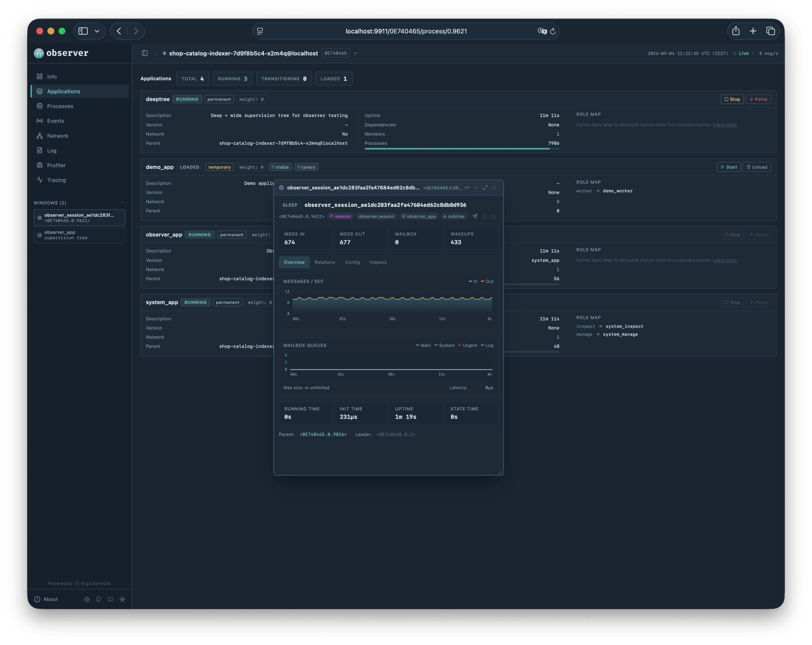Open the Profiler sidebar section
Image resolution: width=812 pixels, height=645 pixels.
(x=56, y=165)
